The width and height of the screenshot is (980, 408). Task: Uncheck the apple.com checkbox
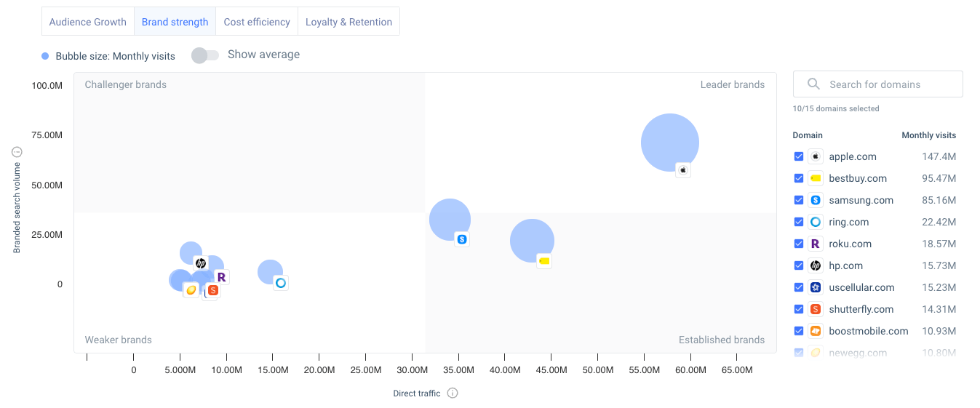click(x=799, y=156)
